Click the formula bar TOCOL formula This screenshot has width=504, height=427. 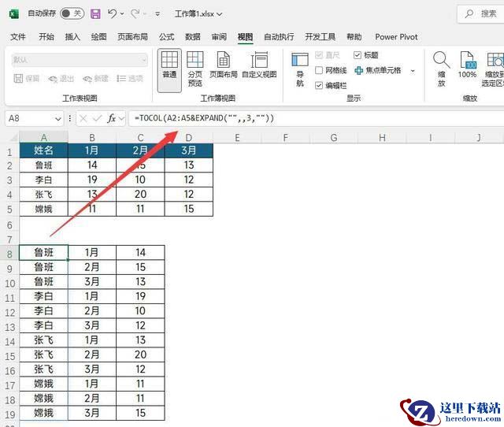204,118
